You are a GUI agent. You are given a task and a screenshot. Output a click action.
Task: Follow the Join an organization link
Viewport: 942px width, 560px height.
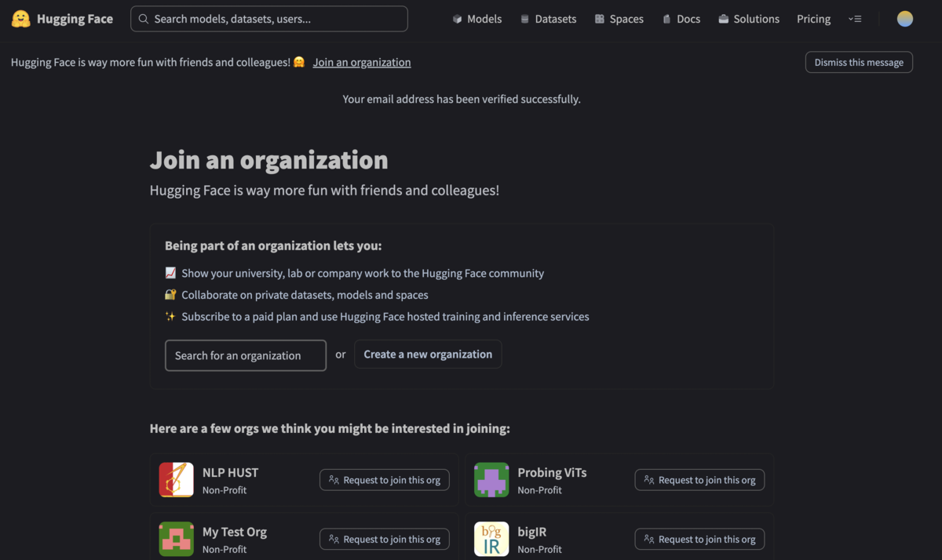point(362,63)
